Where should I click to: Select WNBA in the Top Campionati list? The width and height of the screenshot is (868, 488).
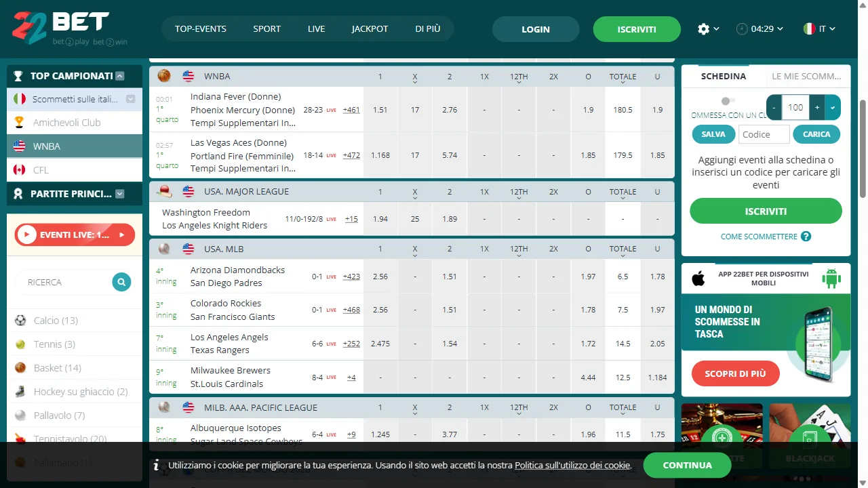pos(75,146)
